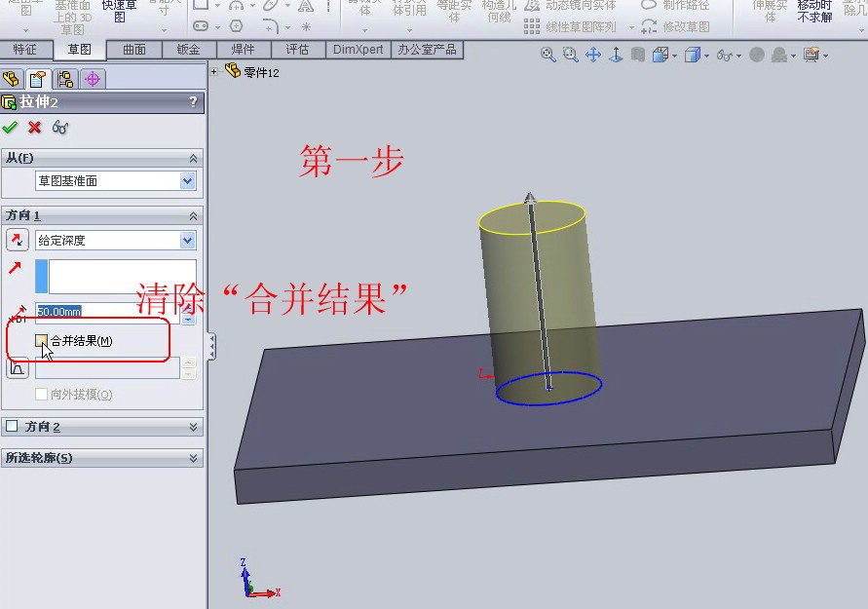Image resolution: width=868 pixels, height=609 pixels.
Task: Click the draft on/off icon
Action: tap(18, 367)
